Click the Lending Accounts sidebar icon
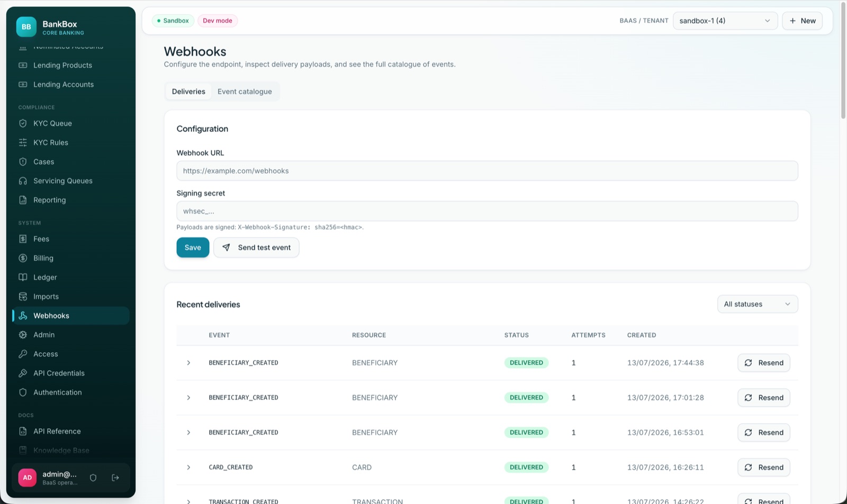847x504 pixels. pyautogui.click(x=23, y=85)
